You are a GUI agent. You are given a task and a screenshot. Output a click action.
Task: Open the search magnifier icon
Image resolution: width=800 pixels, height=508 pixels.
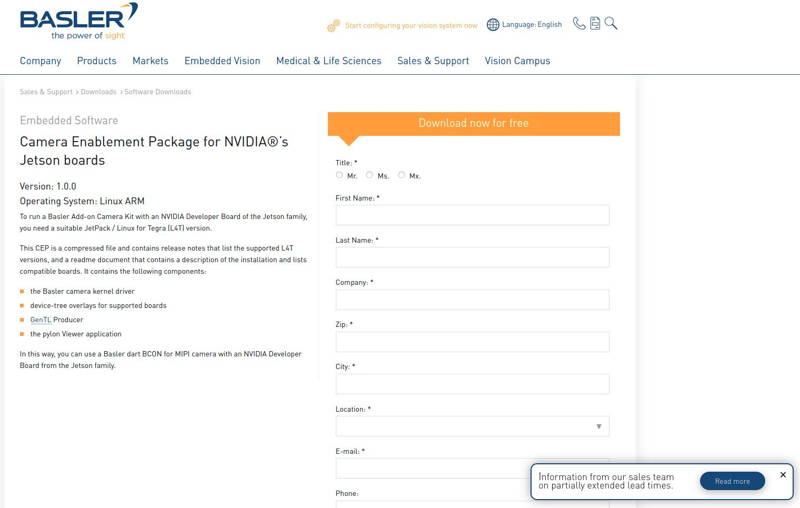pyautogui.click(x=611, y=23)
